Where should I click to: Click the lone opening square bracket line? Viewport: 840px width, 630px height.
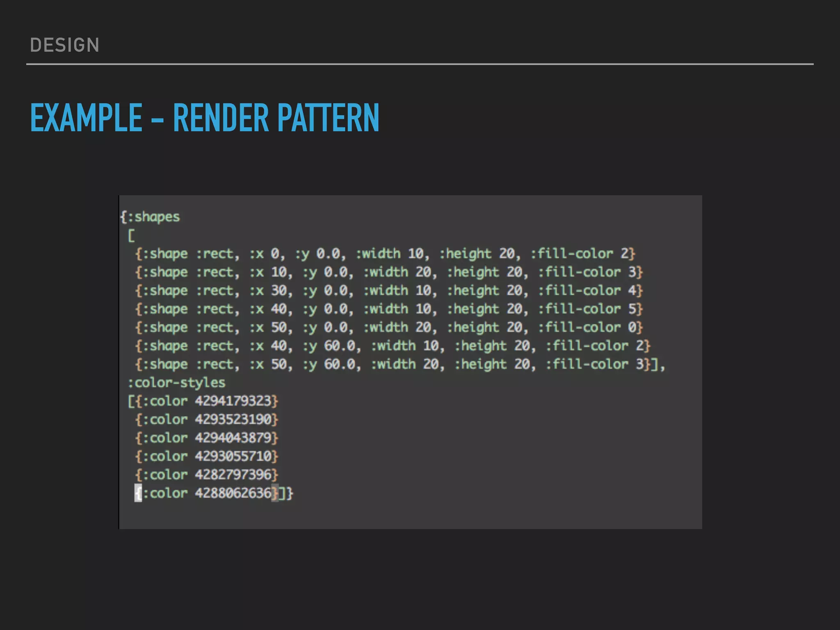coord(131,236)
